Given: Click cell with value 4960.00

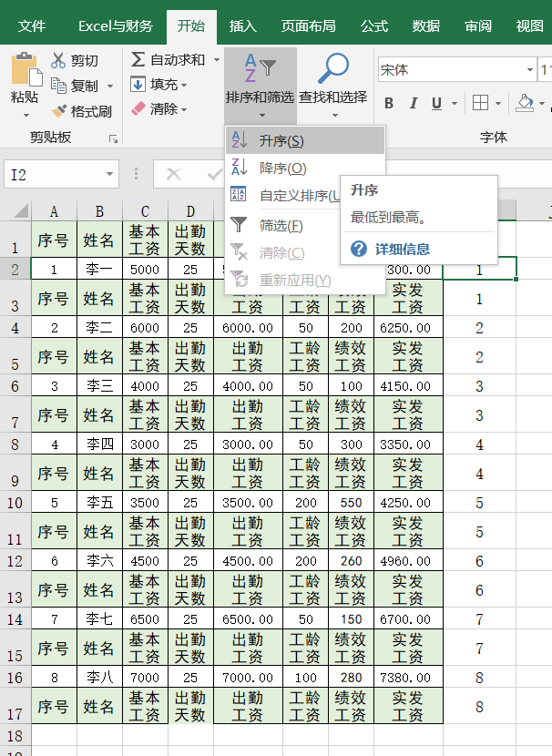Looking at the screenshot, I should tap(408, 561).
